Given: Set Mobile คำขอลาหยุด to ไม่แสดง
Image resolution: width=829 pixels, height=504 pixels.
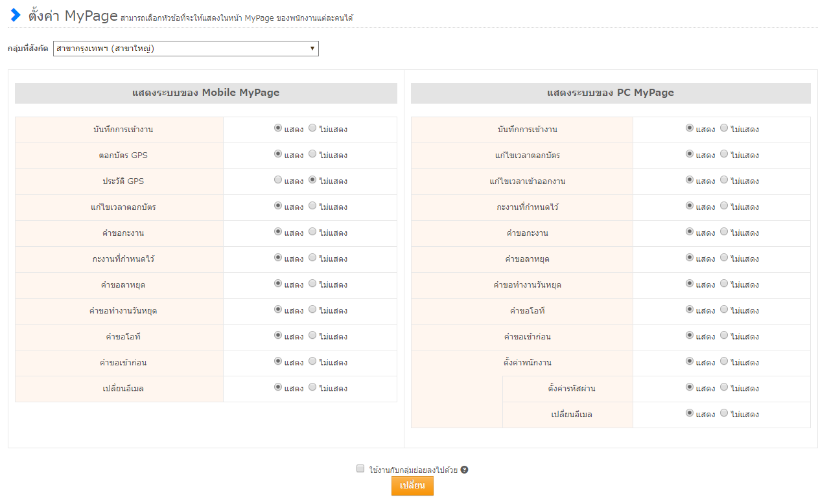Looking at the screenshot, I should click(312, 284).
